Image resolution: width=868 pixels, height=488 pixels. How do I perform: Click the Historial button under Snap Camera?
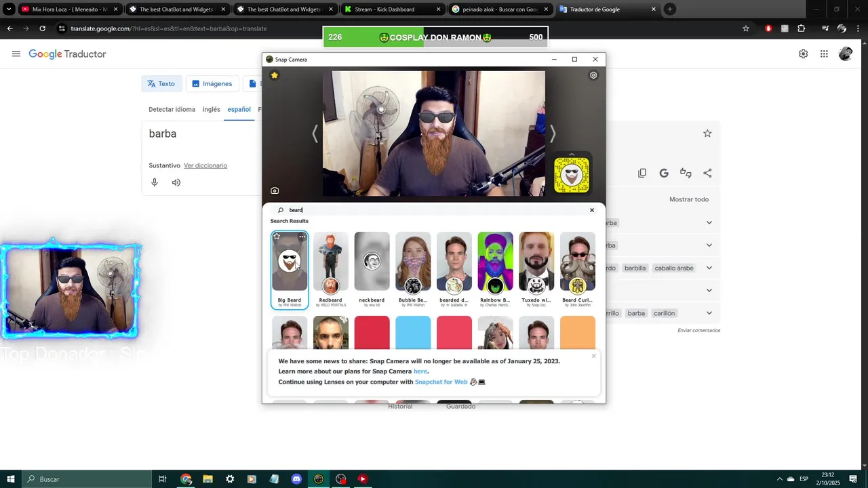tap(400, 406)
